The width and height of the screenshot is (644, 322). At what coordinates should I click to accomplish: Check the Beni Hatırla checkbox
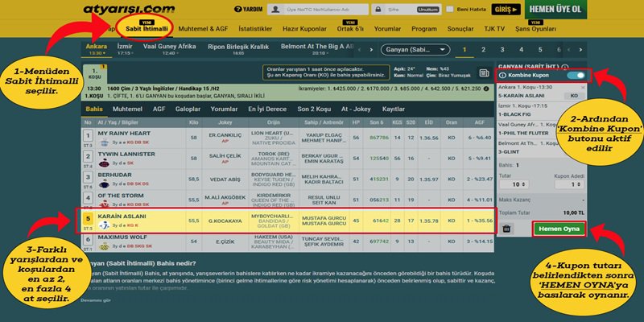pyautogui.click(x=450, y=9)
